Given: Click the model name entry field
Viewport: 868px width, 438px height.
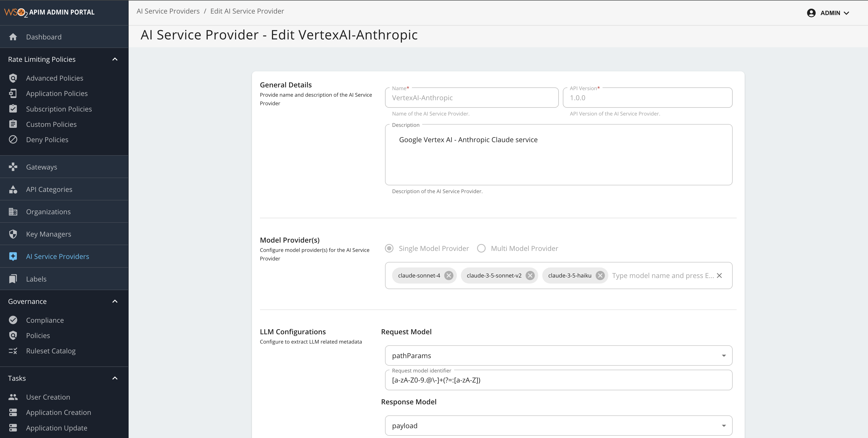Looking at the screenshot, I should [663, 276].
